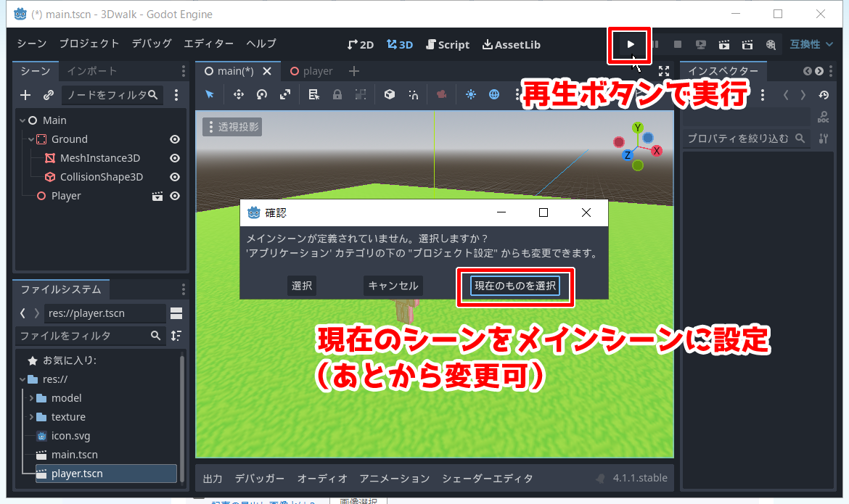Collapse the res:// root folder
Image resolution: width=849 pixels, height=504 pixels.
click(22, 379)
